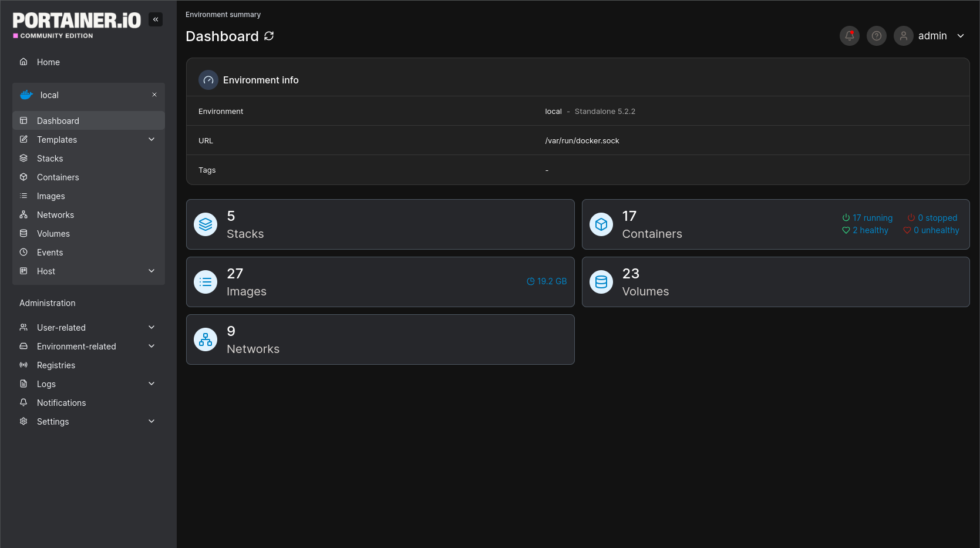Close the local environment with X
This screenshot has height=548, width=980.
154,95
